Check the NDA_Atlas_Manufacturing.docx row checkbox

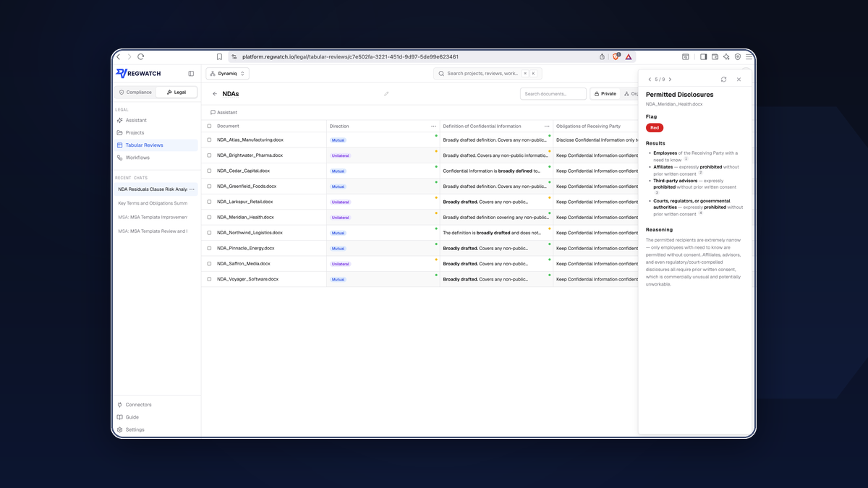(x=210, y=140)
